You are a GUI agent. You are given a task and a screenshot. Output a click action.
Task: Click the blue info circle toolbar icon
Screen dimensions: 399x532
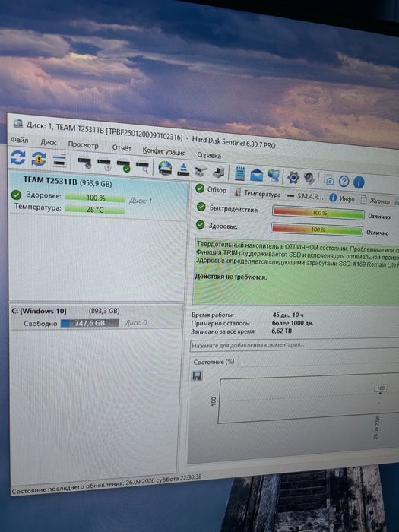click(x=359, y=182)
